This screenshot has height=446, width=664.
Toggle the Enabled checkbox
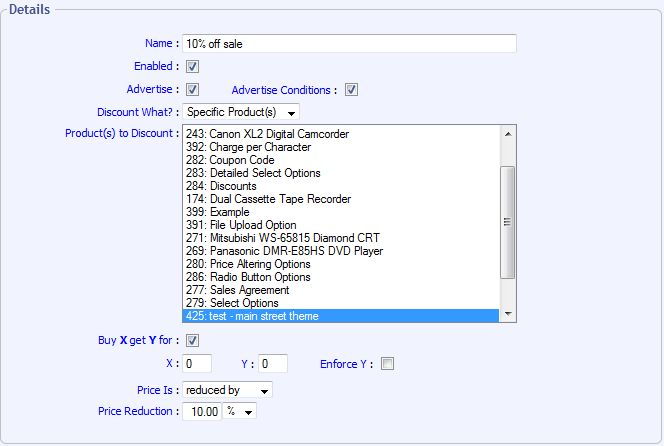(192, 67)
